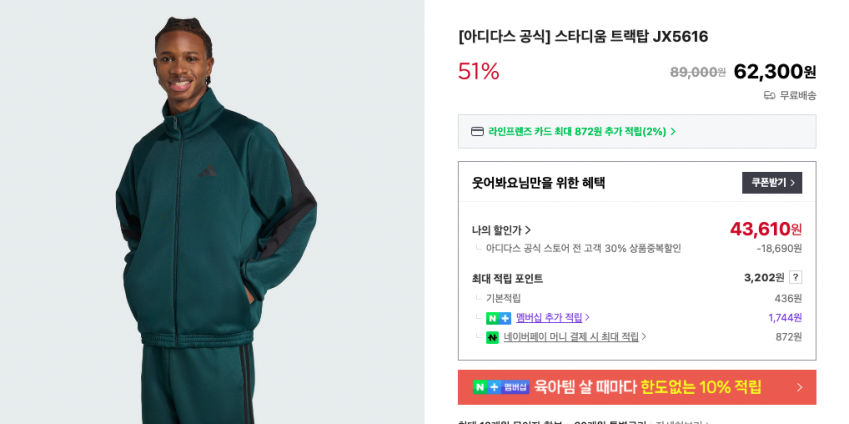
Task: Click the credit card icon in 라인프렌즈 banner
Action: tap(477, 132)
